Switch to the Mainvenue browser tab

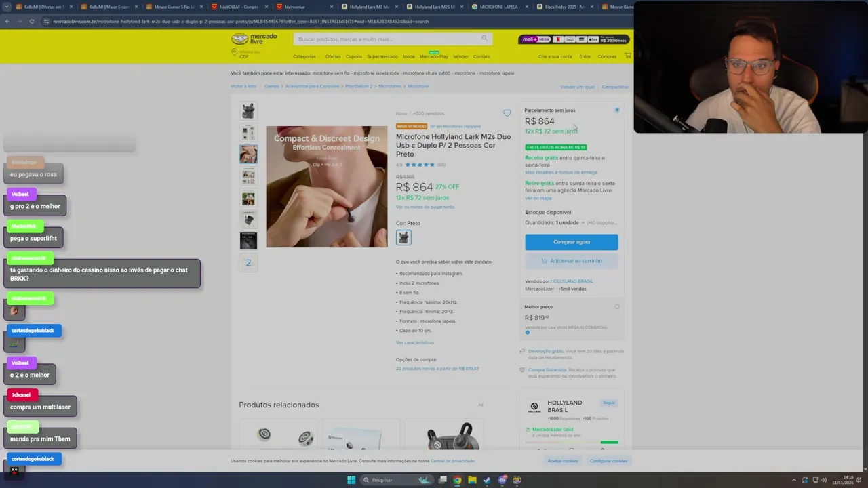[x=304, y=7]
